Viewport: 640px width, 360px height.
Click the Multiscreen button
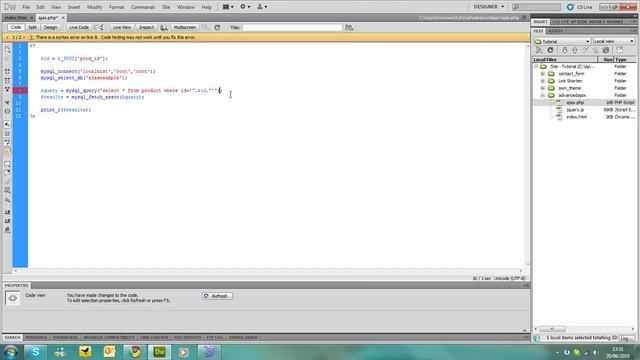pos(184,27)
